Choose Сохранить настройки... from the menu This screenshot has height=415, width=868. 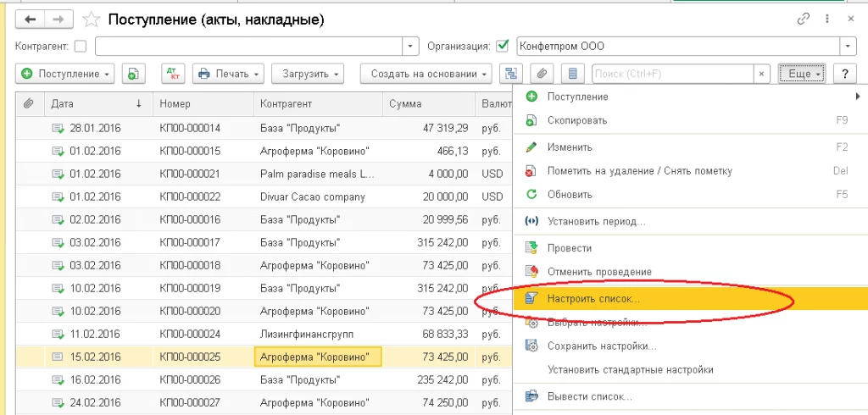pos(691,346)
